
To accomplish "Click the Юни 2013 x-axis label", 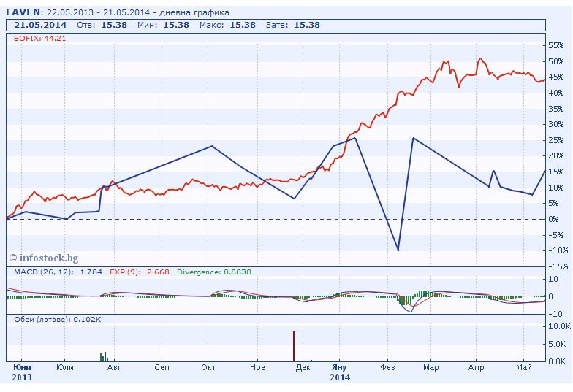I will (x=22, y=372).
